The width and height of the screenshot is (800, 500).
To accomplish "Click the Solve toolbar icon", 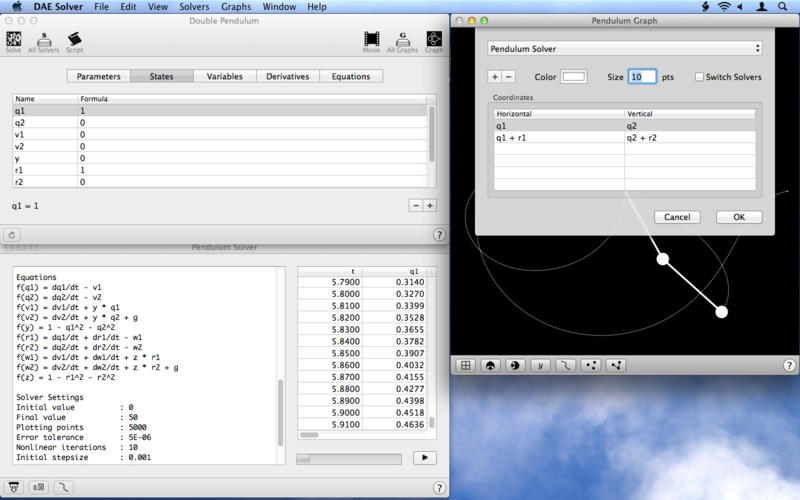I will [x=13, y=41].
